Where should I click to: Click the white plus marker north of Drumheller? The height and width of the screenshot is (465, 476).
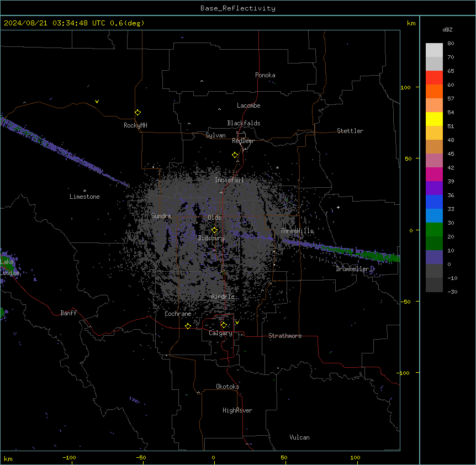pyautogui.click(x=338, y=207)
